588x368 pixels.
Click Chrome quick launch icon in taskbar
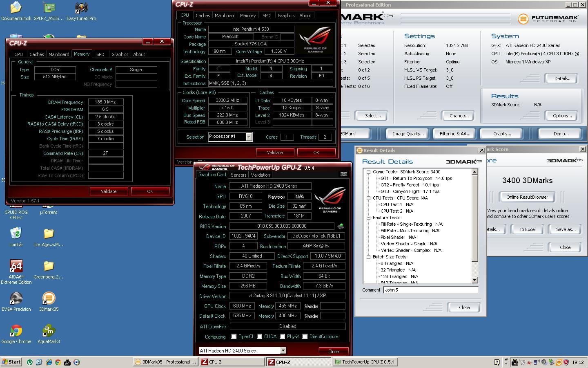tap(58, 362)
